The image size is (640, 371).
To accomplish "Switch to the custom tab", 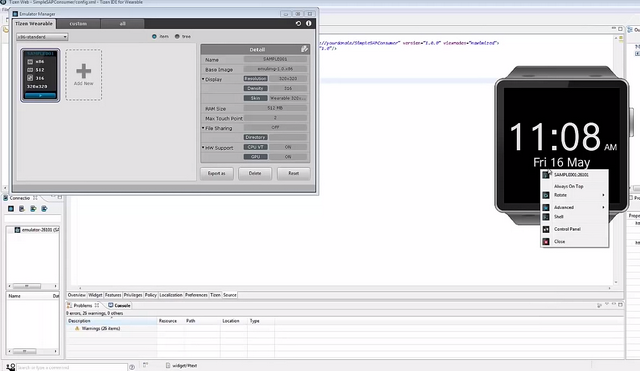I will click(x=78, y=24).
